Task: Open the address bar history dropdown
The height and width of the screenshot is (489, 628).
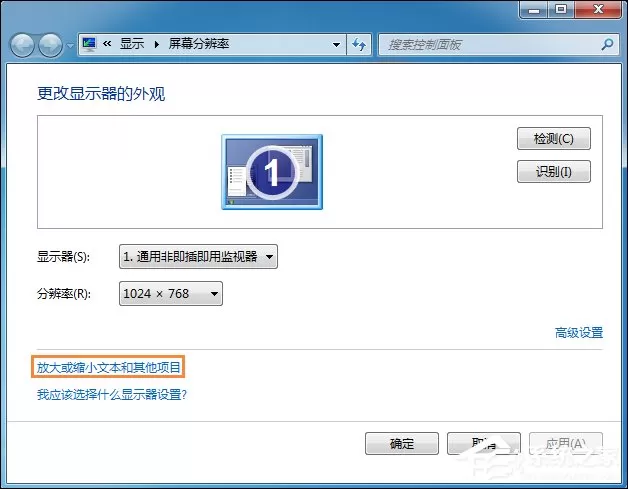Action: click(x=336, y=44)
